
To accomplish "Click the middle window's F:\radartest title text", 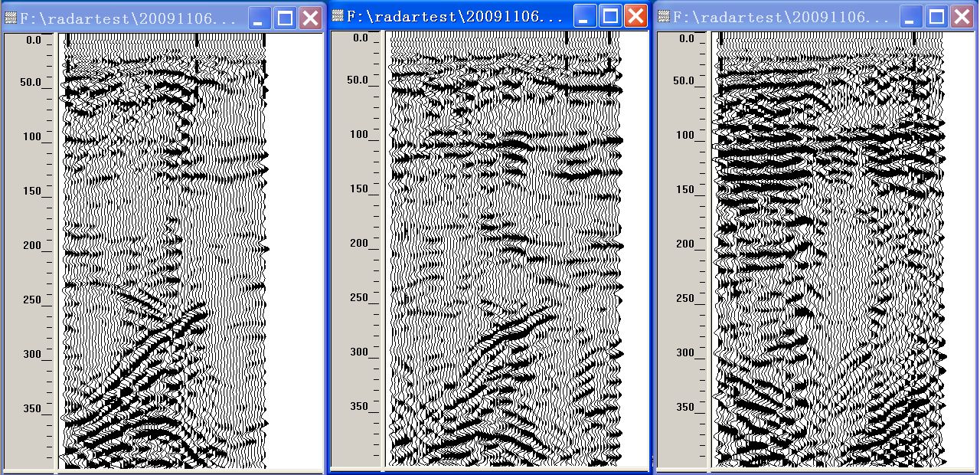I will (x=452, y=16).
